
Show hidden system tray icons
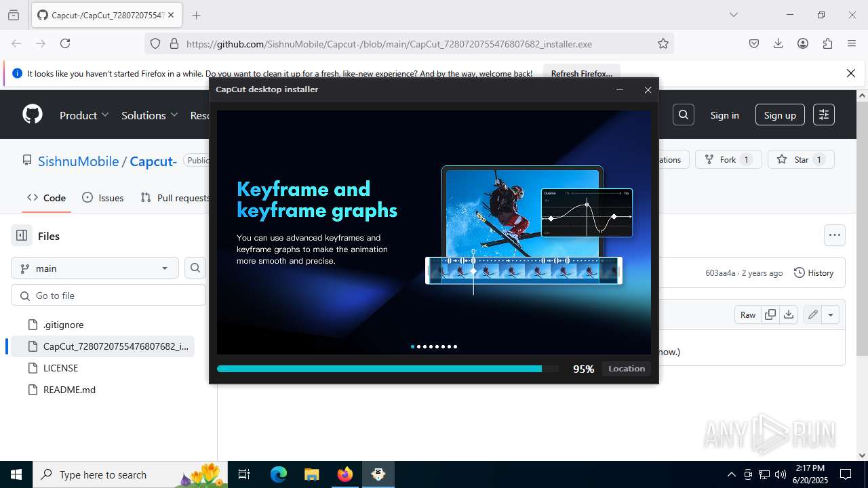(x=731, y=474)
